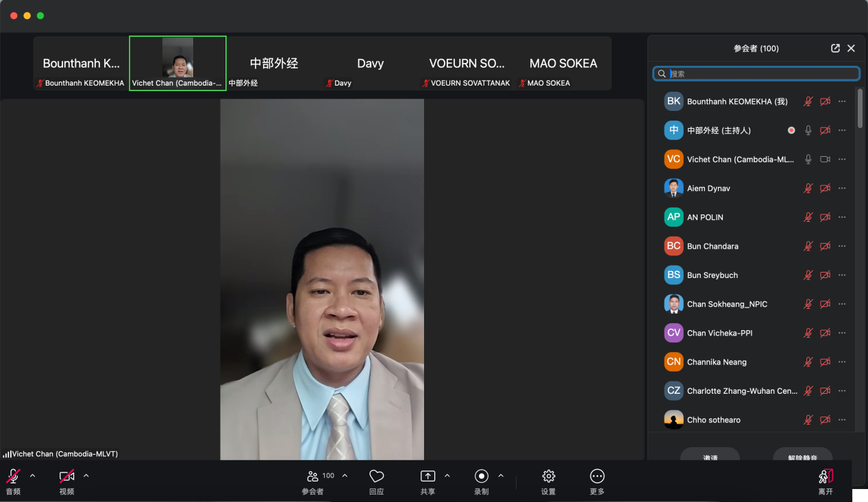868x502 pixels.
Task: Click Chan Sokheang_NPIC camera icon
Action: pyautogui.click(x=826, y=304)
